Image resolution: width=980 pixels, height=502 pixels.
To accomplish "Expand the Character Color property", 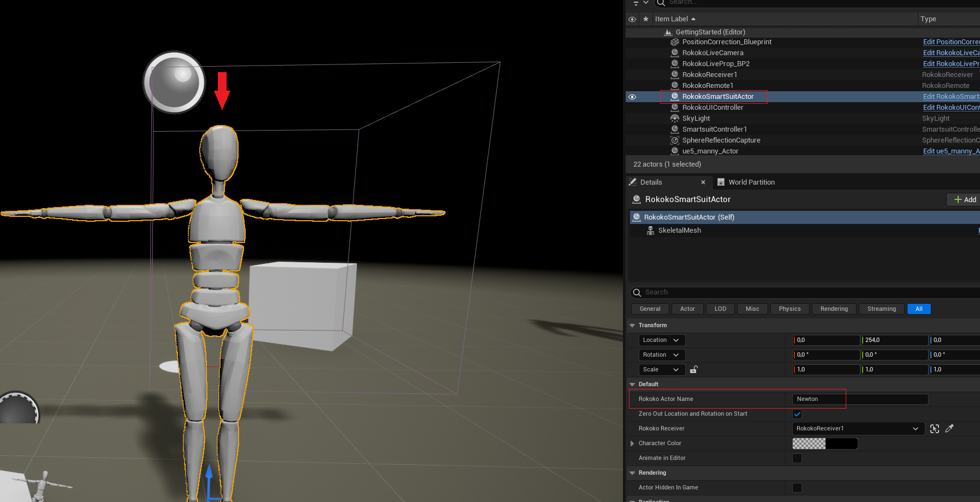I will point(632,443).
